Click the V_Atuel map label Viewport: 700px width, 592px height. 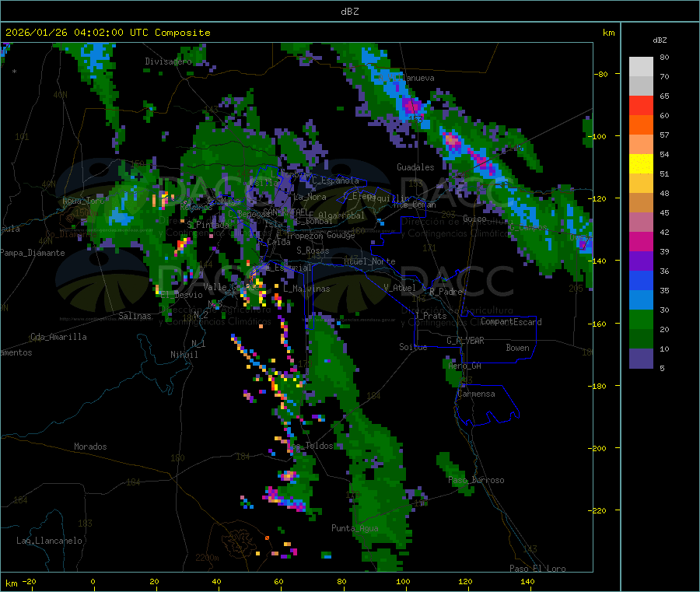[400, 288]
